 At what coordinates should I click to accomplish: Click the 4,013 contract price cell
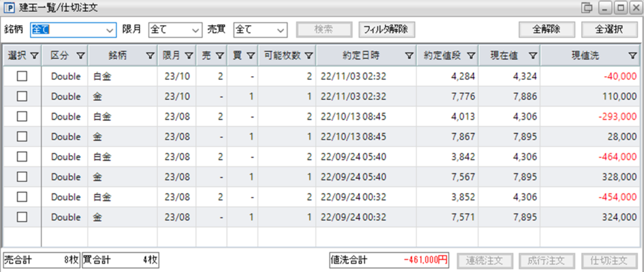point(447,116)
